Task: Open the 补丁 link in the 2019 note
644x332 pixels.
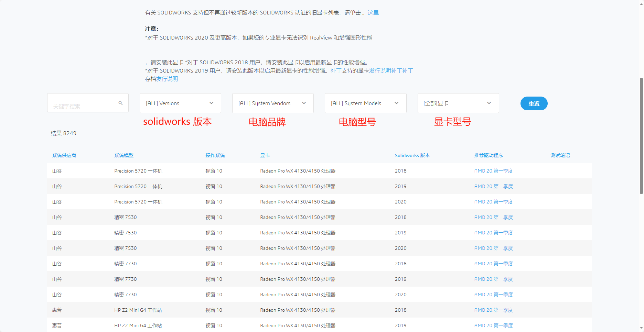Action: [x=335, y=71]
